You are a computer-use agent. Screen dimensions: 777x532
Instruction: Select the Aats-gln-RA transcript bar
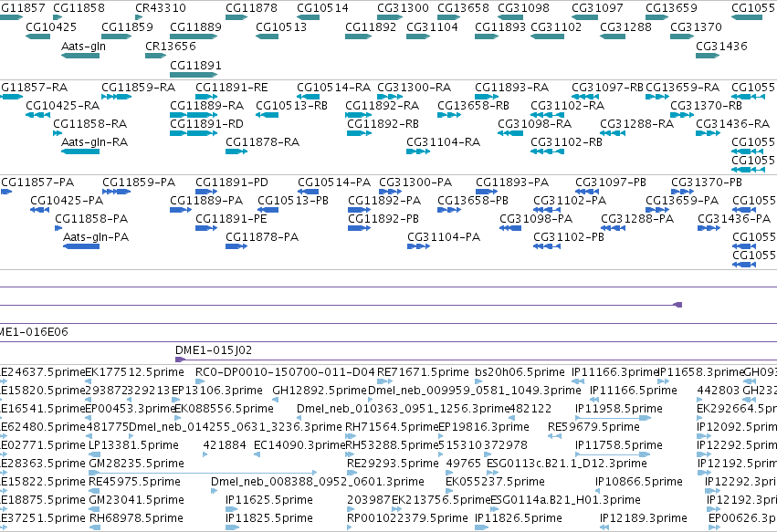[80, 151]
